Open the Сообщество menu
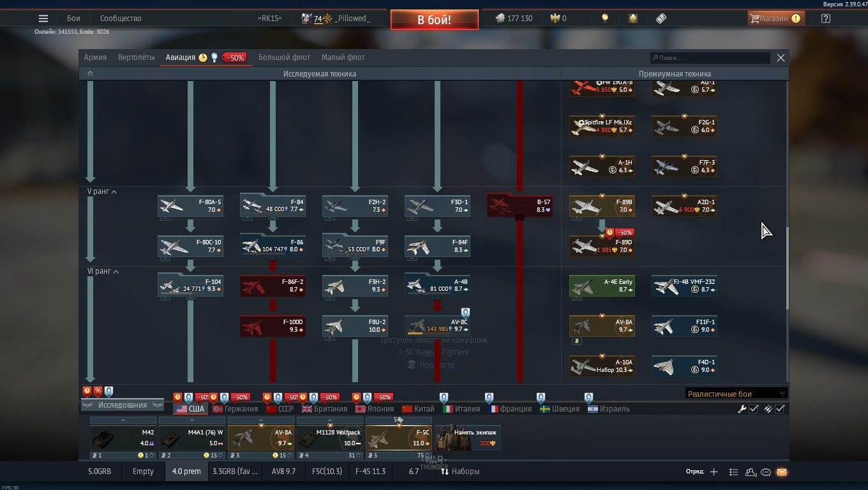This screenshot has width=868, height=490. 120,19
